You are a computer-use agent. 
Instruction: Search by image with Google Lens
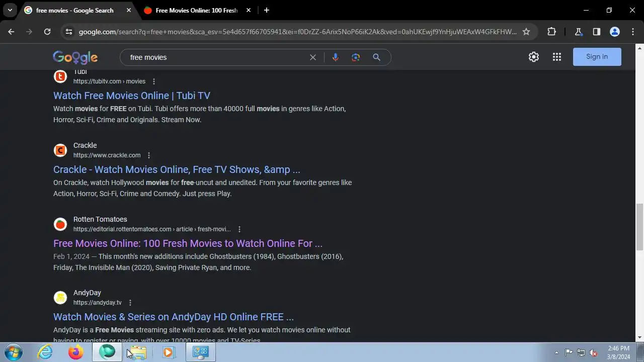point(356,57)
